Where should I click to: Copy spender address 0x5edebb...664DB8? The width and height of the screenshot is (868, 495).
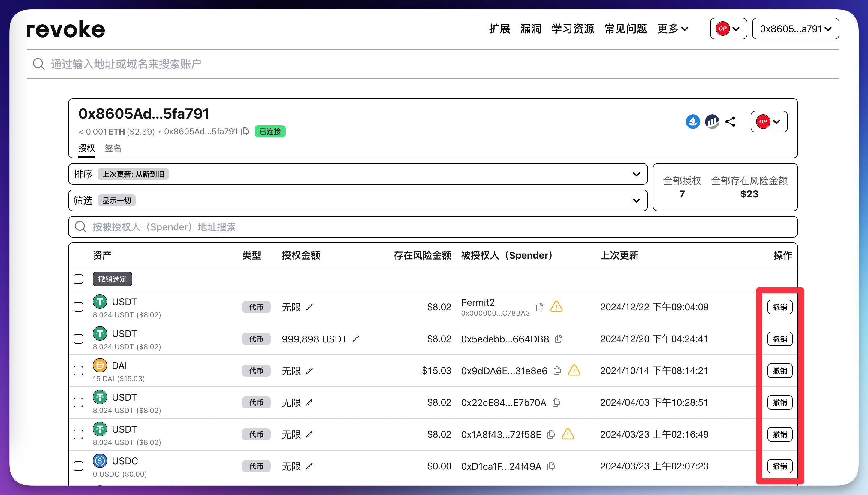(559, 339)
